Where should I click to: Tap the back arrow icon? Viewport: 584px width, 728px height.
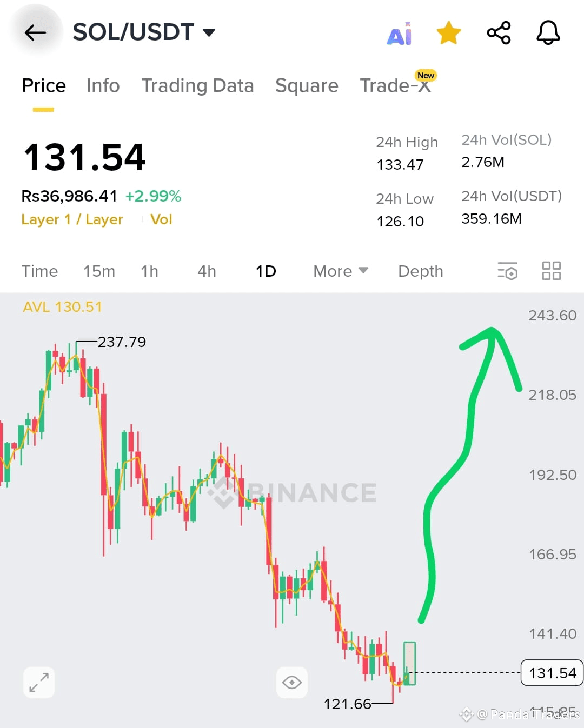36,33
